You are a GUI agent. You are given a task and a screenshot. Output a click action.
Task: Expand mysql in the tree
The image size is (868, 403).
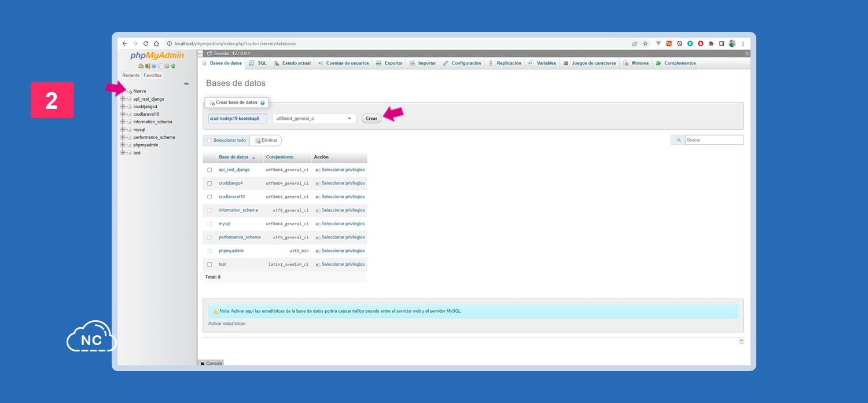tap(123, 130)
